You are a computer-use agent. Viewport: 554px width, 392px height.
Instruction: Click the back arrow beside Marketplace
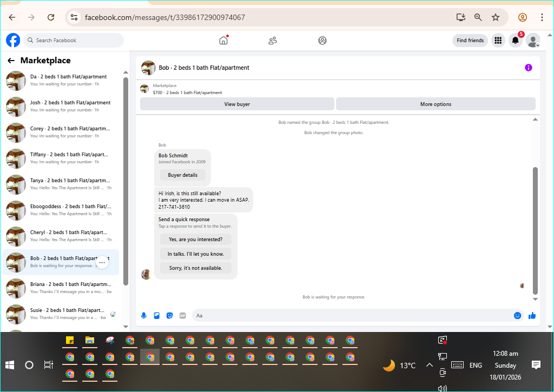tap(11, 61)
